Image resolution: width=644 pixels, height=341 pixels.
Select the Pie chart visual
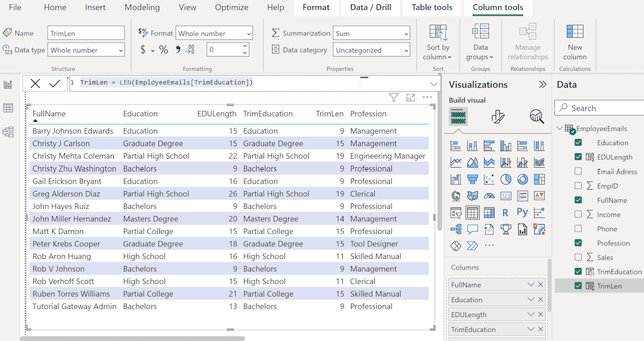click(506, 180)
